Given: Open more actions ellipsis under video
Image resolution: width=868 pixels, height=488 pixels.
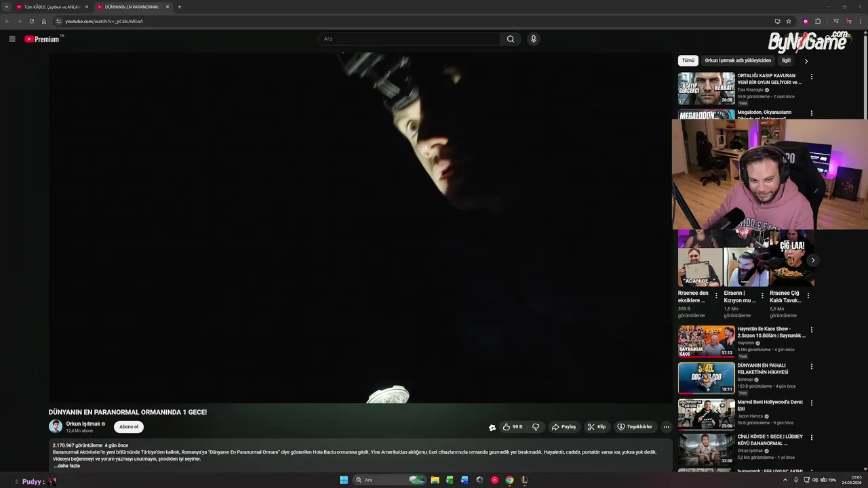Looking at the screenshot, I should (x=667, y=427).
